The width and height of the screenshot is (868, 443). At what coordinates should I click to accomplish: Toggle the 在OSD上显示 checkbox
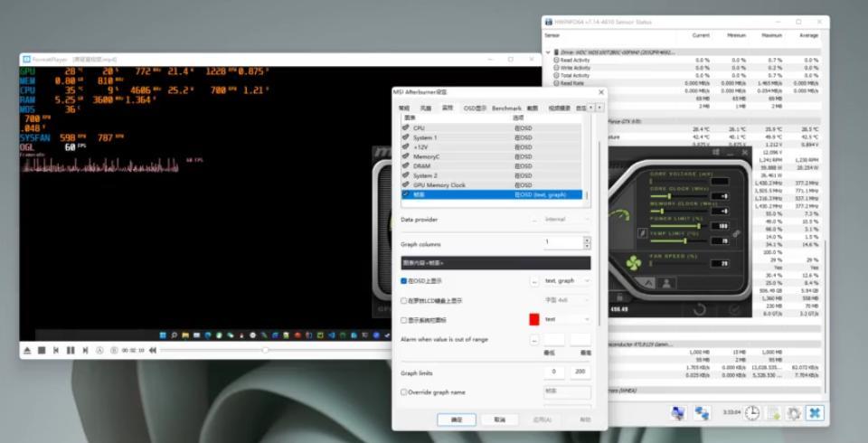click(404, 281)
